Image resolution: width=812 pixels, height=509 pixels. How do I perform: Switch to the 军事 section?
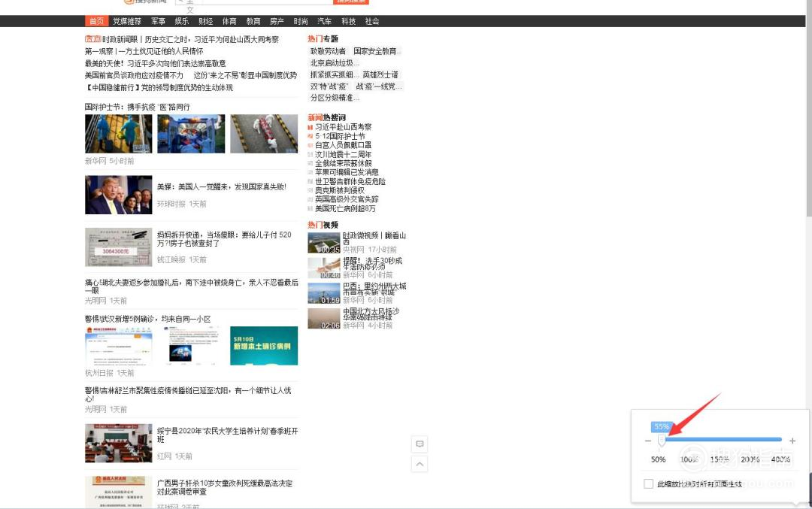158,21
